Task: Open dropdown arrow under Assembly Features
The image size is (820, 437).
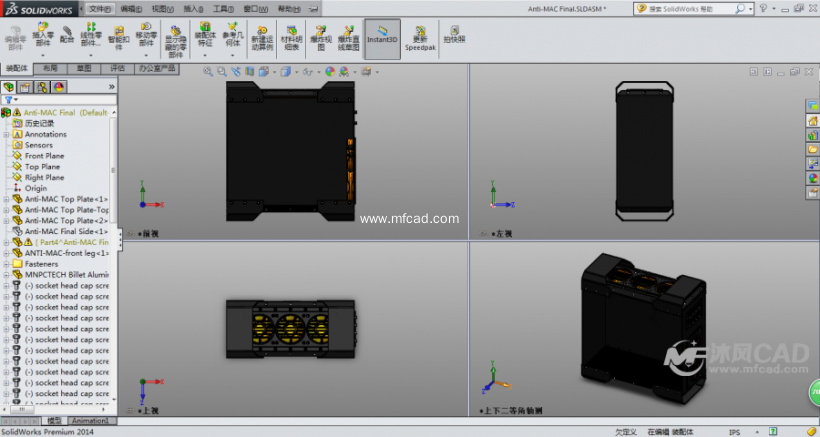Action: point(205,55)
